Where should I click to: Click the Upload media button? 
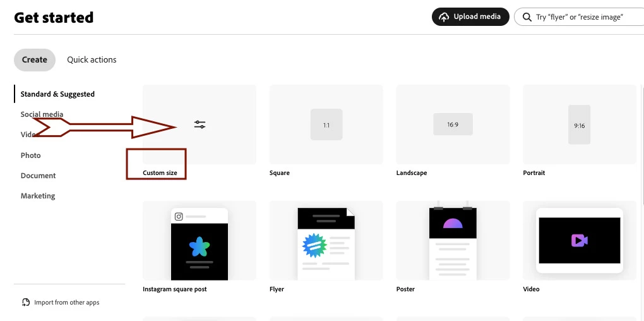[470, 17]
